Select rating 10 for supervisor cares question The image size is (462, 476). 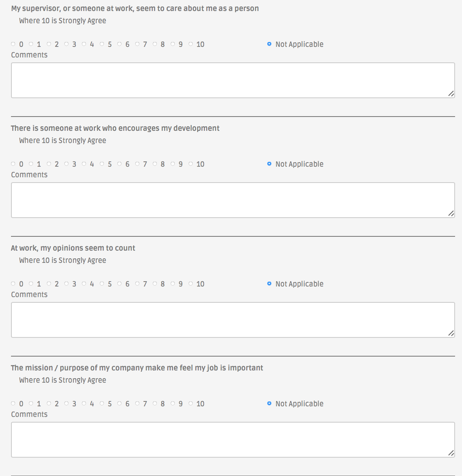(x=191, y=44)
